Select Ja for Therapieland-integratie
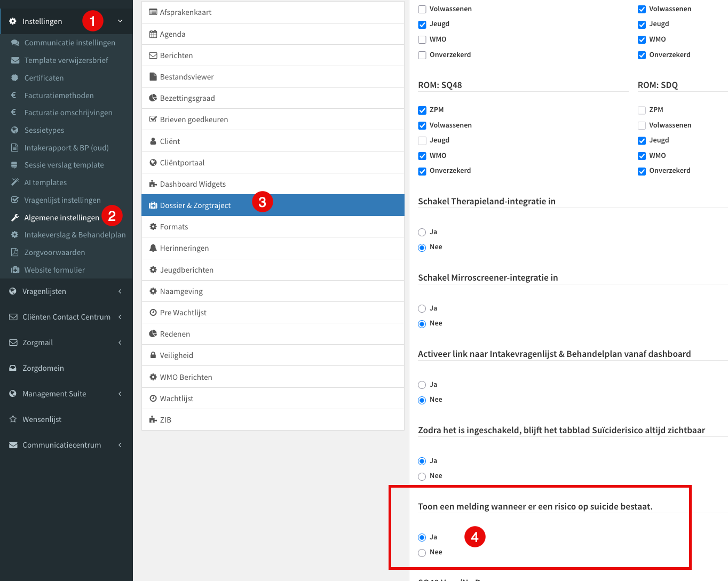 (422, 233)
